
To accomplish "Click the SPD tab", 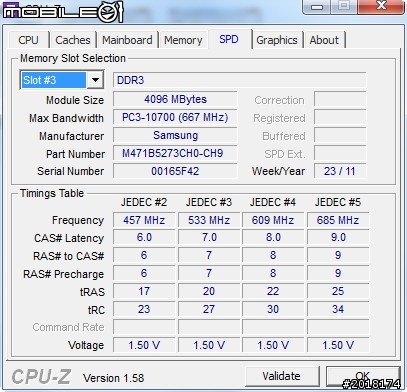I will 229,39.
